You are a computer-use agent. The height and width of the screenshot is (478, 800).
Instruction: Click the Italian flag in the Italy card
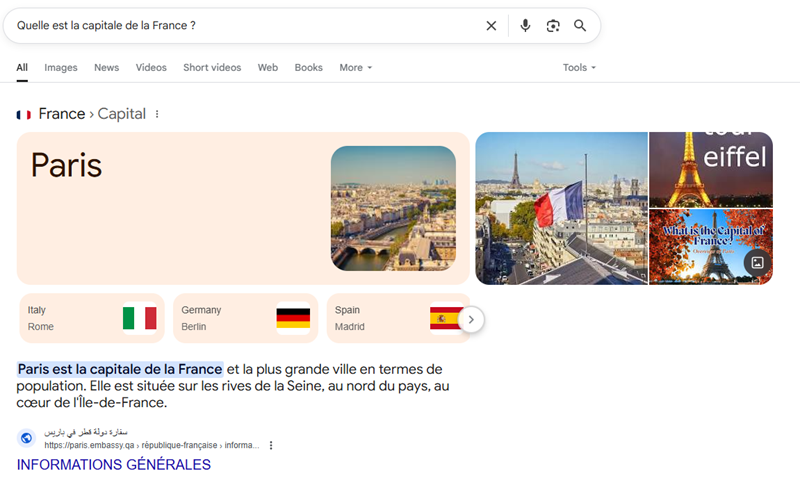pyautogui.click(x=140, y=318)
